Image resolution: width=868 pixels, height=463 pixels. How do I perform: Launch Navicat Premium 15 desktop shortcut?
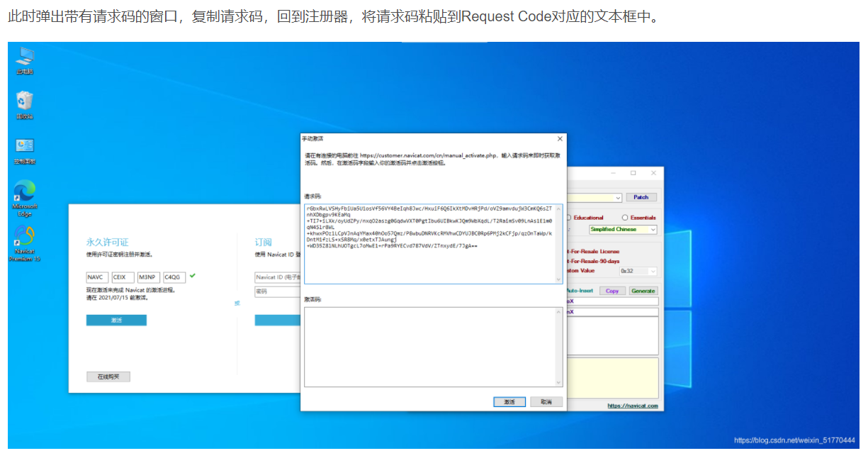coord(25,243)
